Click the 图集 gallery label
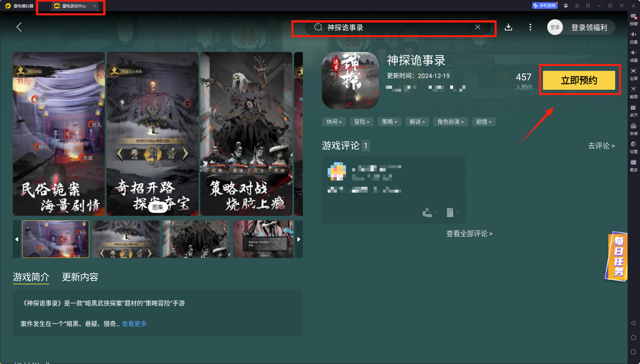This screenshot has height=364, width=640. click(158, 207)
